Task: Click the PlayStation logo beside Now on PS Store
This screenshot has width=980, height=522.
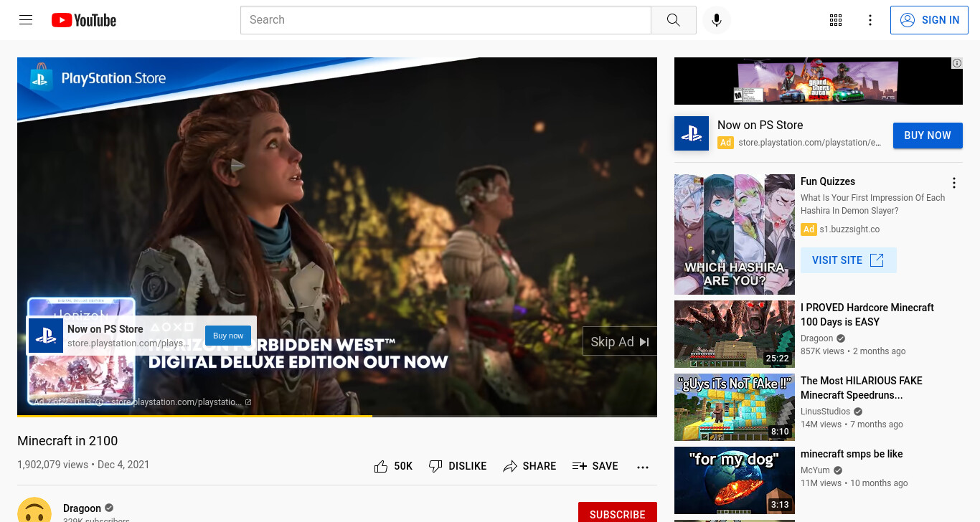Action: [x=692, y=133]
